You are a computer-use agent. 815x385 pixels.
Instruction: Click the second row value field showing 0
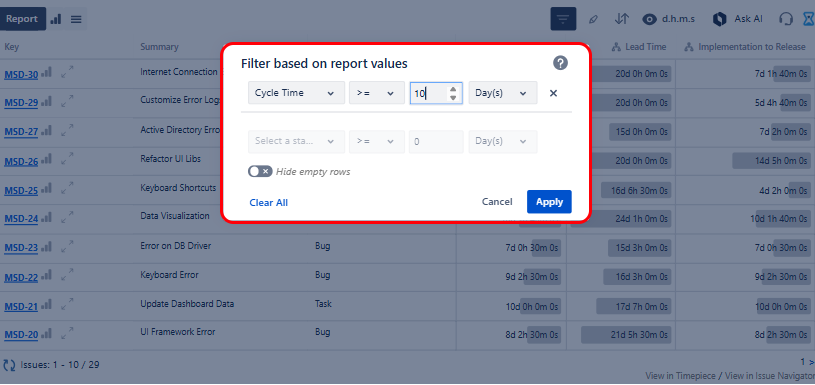coord(436,141)
